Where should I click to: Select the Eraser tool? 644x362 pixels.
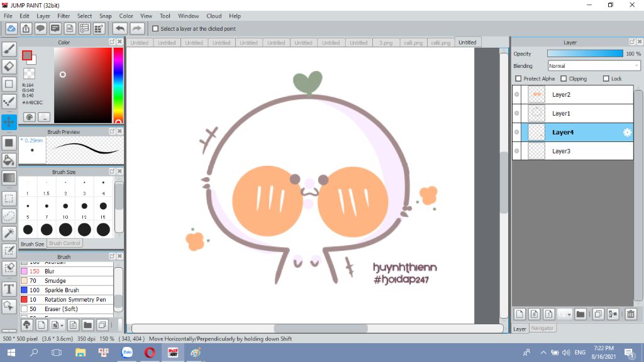click(x=9, y=67)
